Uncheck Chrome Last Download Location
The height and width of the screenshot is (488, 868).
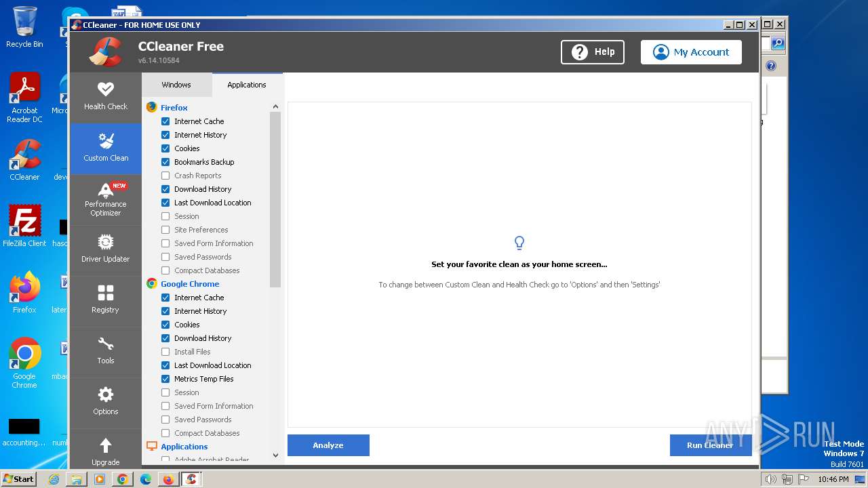pos(165,365)
